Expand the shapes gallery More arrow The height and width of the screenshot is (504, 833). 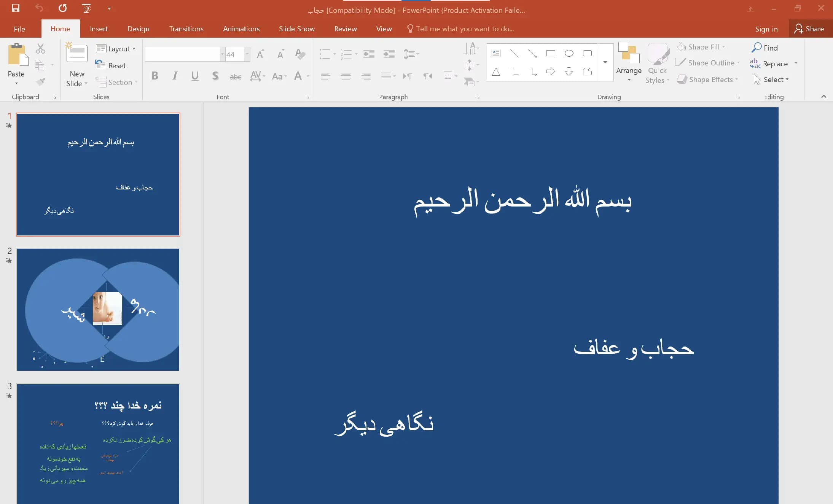605,62
